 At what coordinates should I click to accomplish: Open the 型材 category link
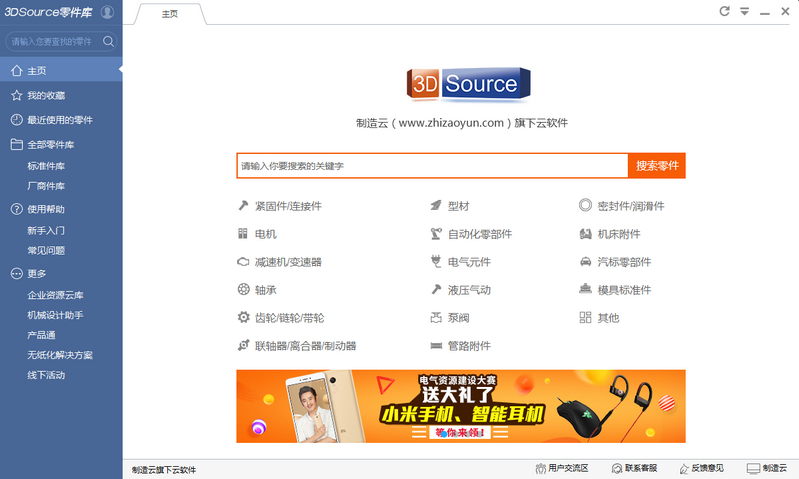pyautogui.click(x=458, y=206)
